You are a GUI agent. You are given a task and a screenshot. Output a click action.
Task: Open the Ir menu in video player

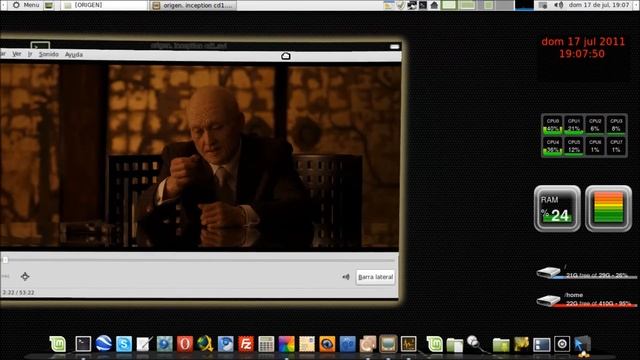click(30, 54)
